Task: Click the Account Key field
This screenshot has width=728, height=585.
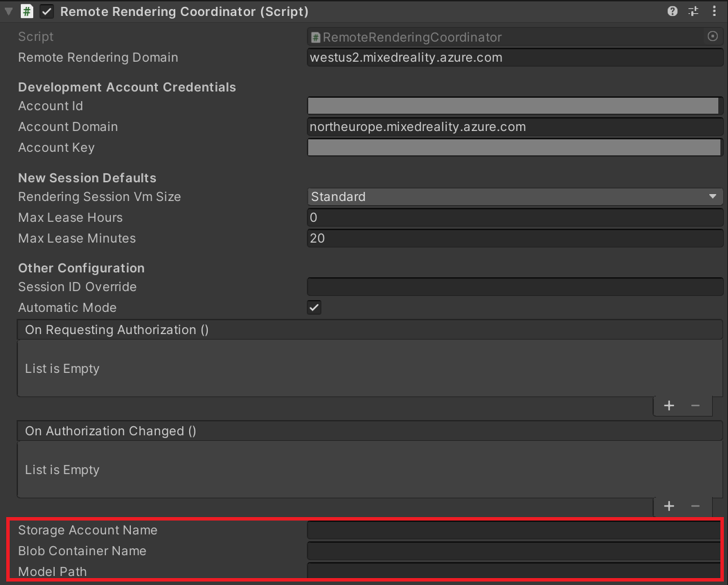Action: click(x=515, y=148)
